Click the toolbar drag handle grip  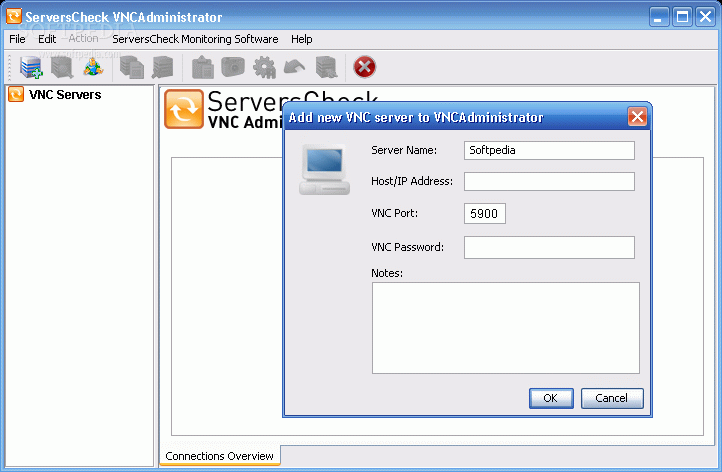(x=10, y=67)
